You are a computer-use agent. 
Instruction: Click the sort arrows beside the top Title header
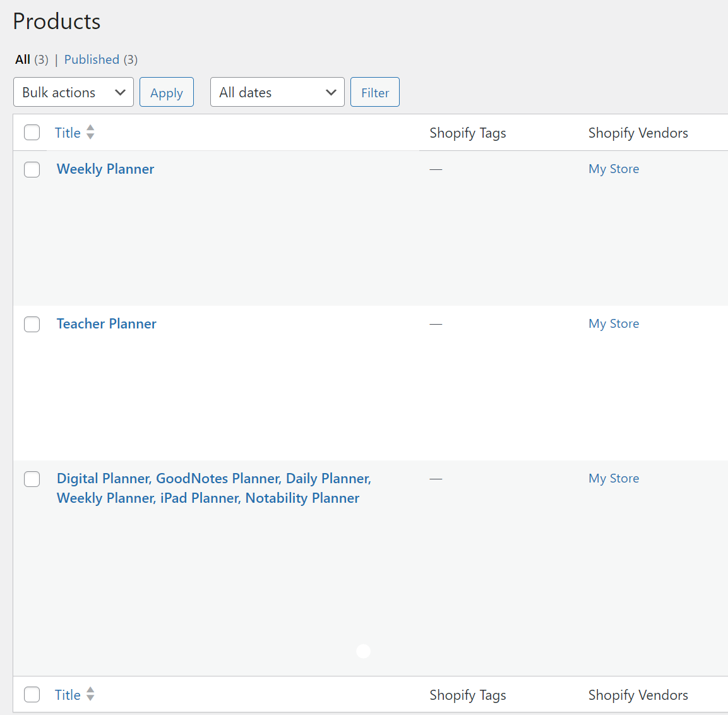[x=90, y=132]
